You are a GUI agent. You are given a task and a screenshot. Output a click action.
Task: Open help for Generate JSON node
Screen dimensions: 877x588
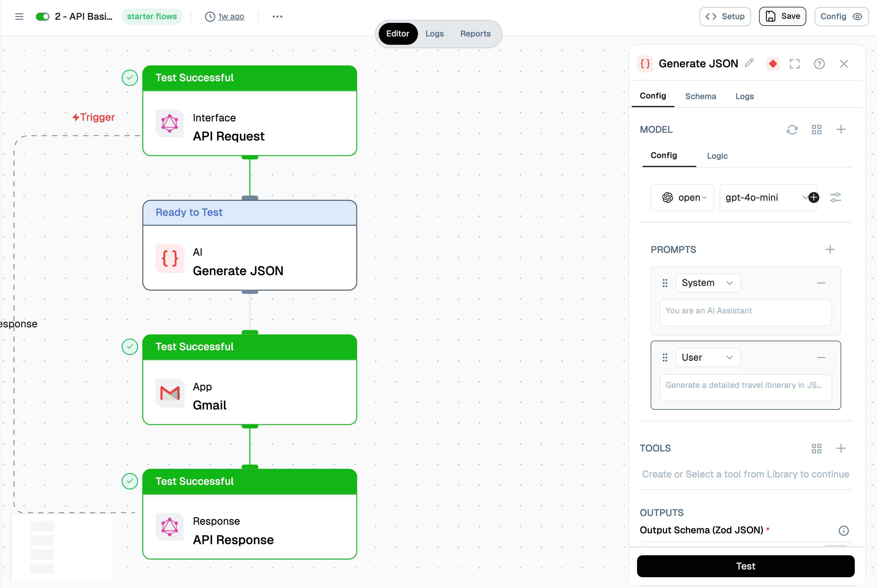(819, 64)
